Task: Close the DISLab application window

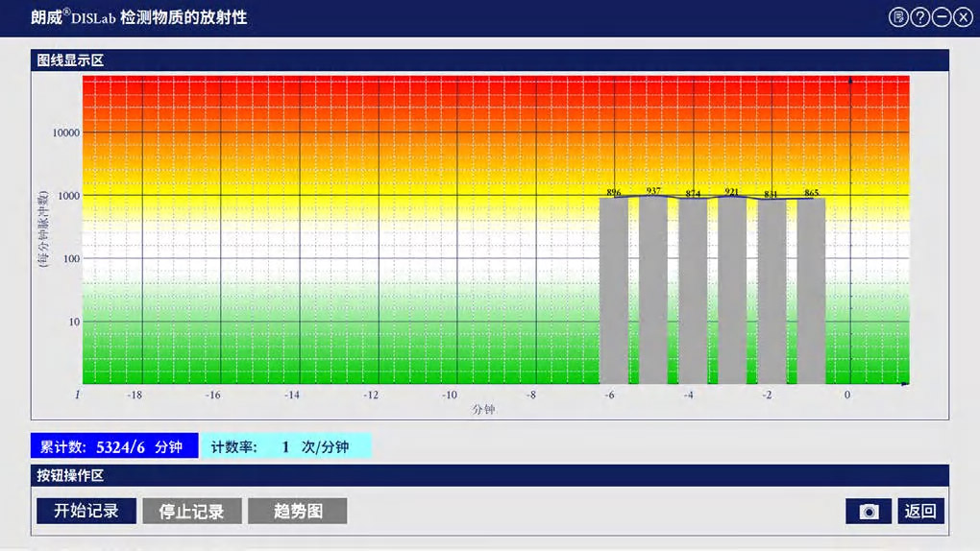Action: tap(963, 17)
